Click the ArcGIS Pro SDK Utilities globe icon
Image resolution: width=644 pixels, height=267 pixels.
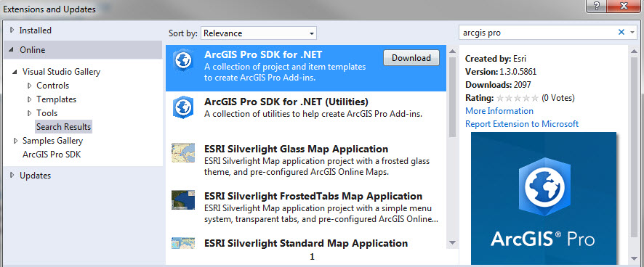tap(182, 107)
